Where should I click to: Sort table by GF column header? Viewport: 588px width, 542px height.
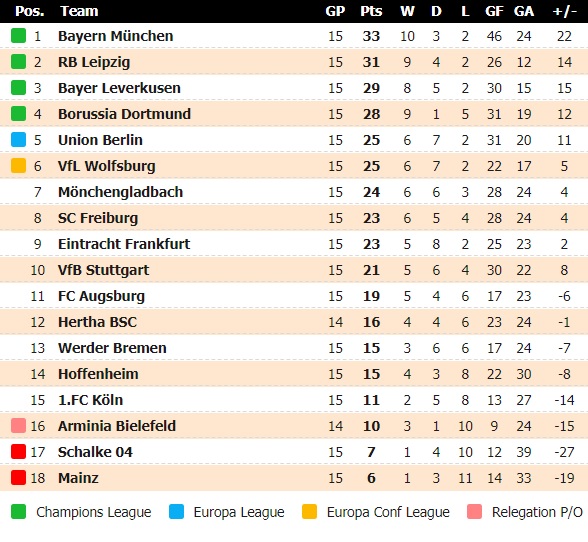pyautogui.click(x=494, y=11)
